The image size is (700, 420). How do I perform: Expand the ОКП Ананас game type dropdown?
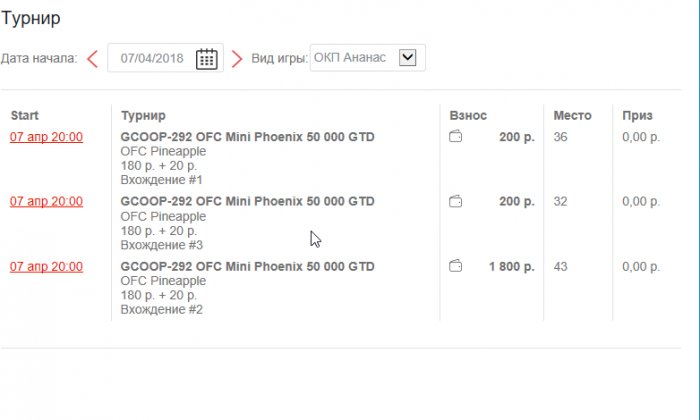pos(407,58)
